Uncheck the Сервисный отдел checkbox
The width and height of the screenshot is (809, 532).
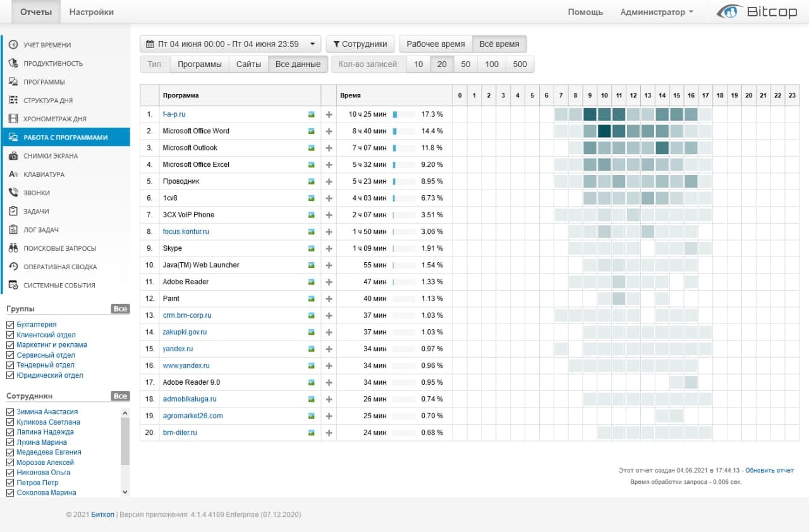point(9,355)
